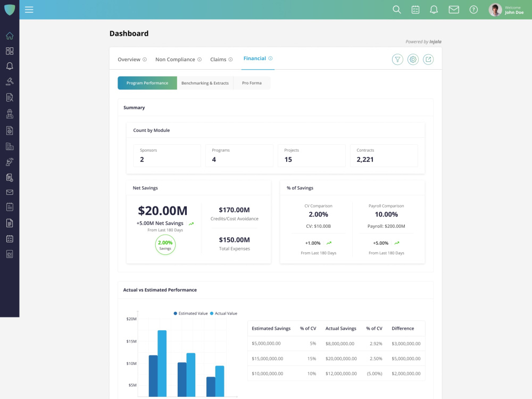
Task: Click the Projects count card
Action: point(311,155)
